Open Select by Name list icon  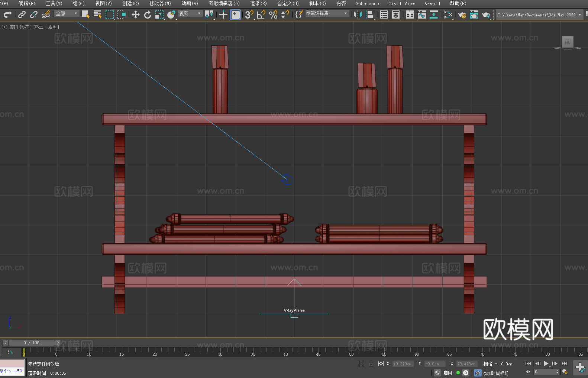point(97,14)
